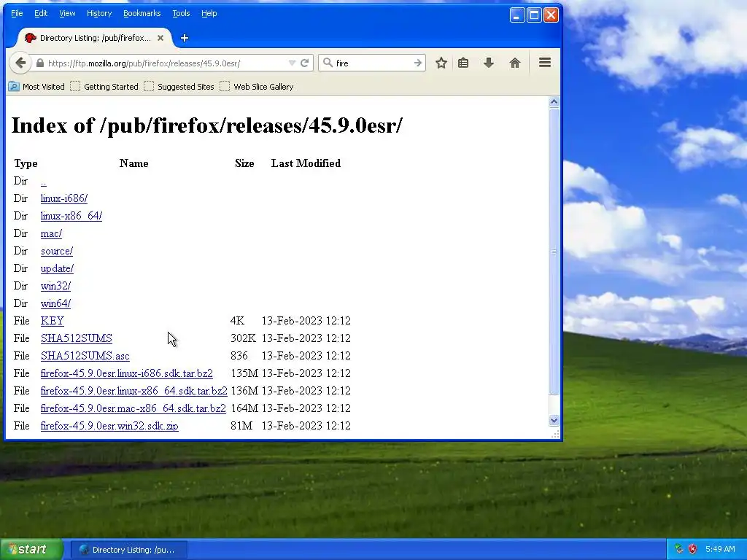This screenshot has height=560, width=747.
Task: Go back using the back arrow button
Action: pyautogui.click(x=20, y=63)
